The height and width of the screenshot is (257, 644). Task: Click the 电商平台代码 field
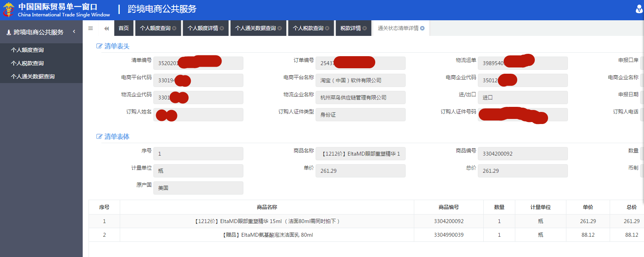(198, 80)
